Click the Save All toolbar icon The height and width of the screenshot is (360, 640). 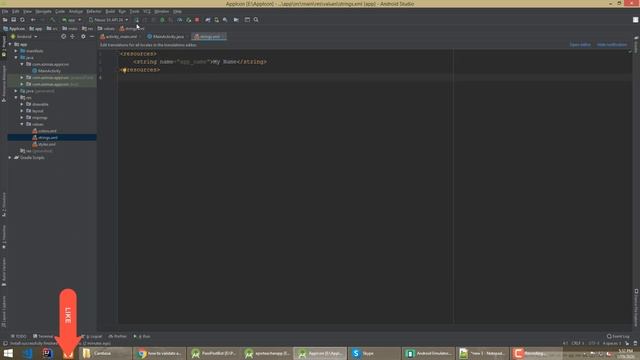pos(13,20)
